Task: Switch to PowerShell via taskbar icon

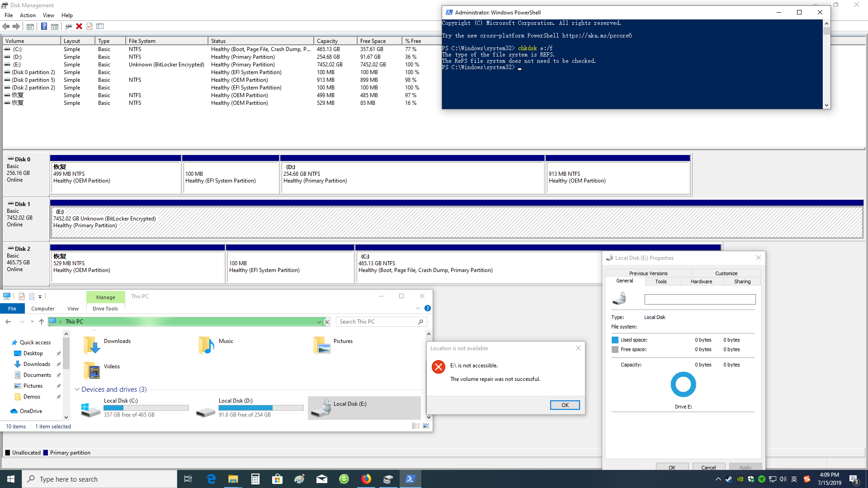Action: point(410,479)
